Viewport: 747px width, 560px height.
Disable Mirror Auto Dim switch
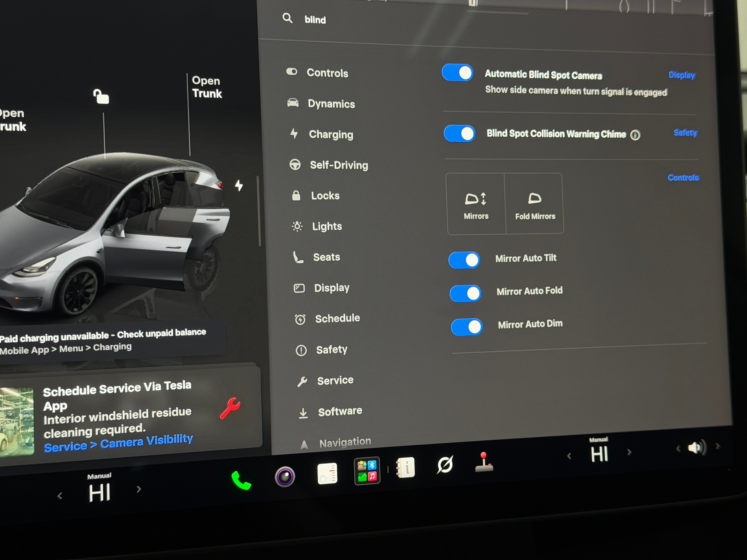pos(467,327)
